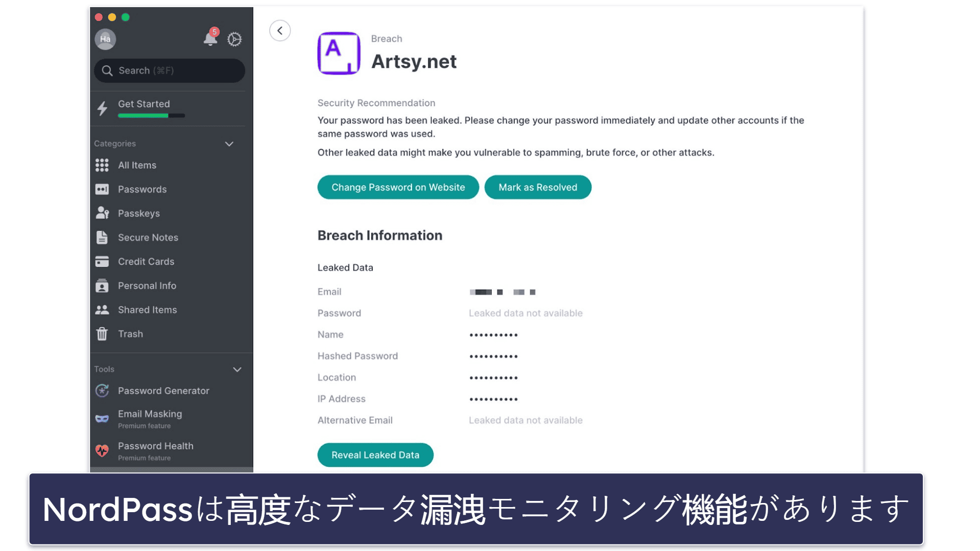Mark the breach as resolved

(x=538, y=187)
